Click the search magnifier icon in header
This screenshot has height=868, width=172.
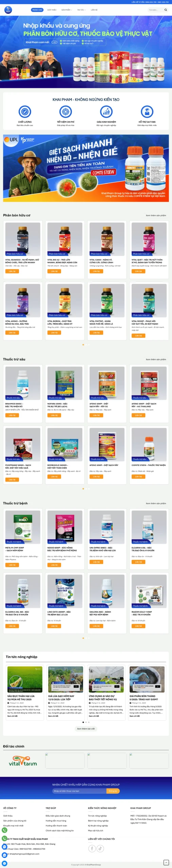(166, 10)
